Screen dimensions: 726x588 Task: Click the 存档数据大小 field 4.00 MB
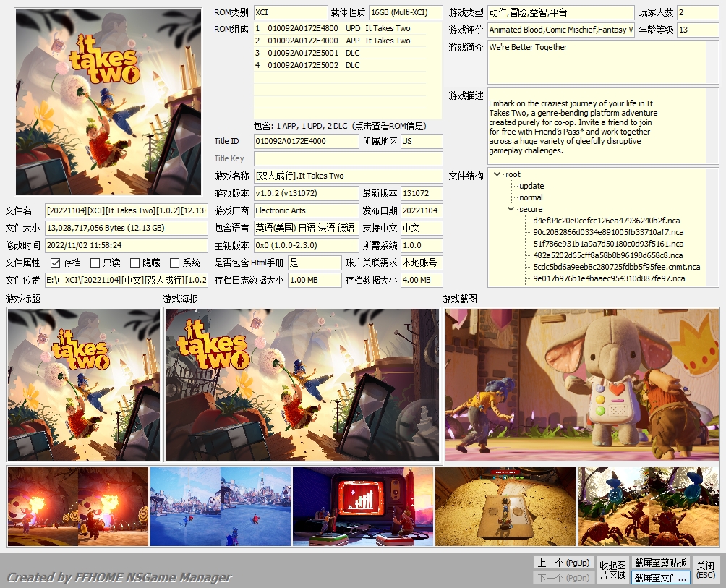pos(422,280)
